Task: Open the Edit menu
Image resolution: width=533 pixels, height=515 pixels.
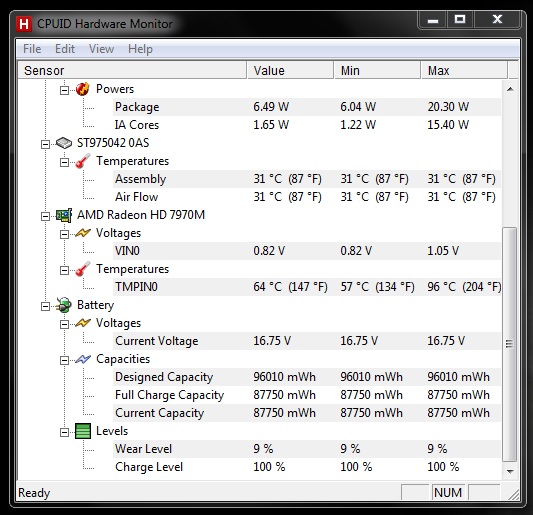Action: click(65, 49)
